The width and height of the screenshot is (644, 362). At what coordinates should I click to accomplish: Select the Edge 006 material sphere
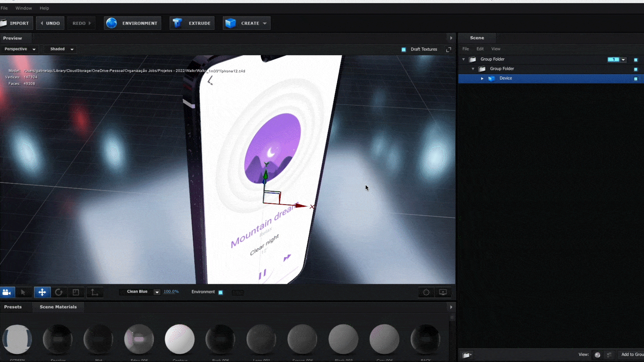click(x=139, y=339)
